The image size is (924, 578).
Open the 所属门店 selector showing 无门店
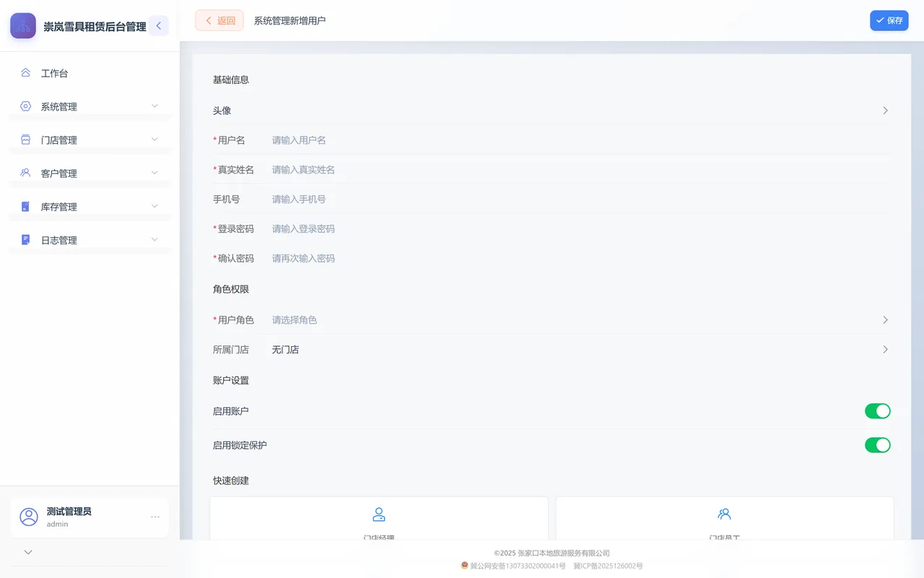click(551, 350)
